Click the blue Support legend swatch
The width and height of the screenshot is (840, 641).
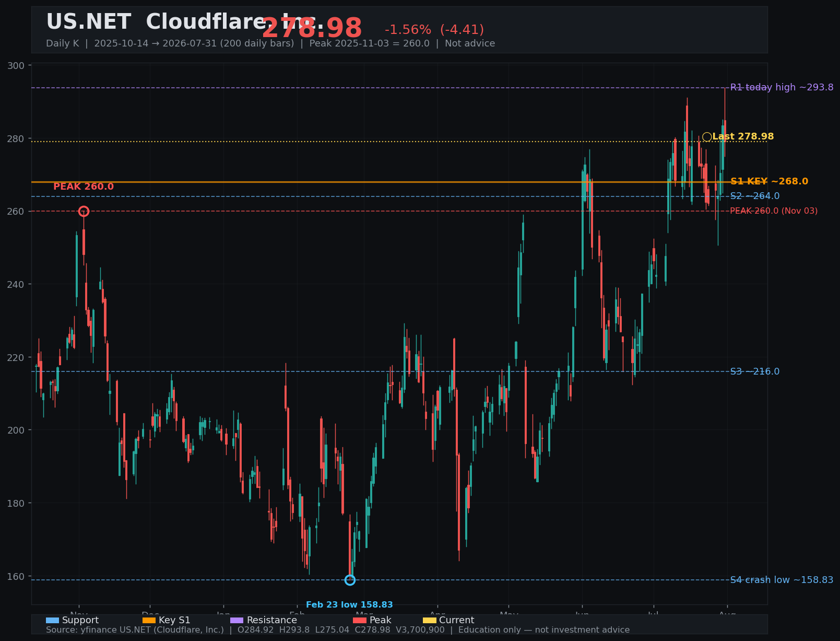click(52, 621)
